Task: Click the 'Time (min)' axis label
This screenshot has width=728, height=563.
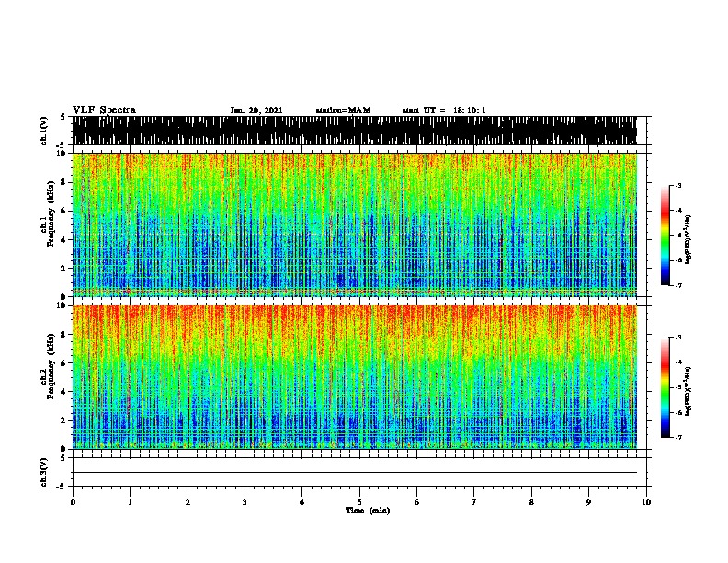Action: point(368,511)
